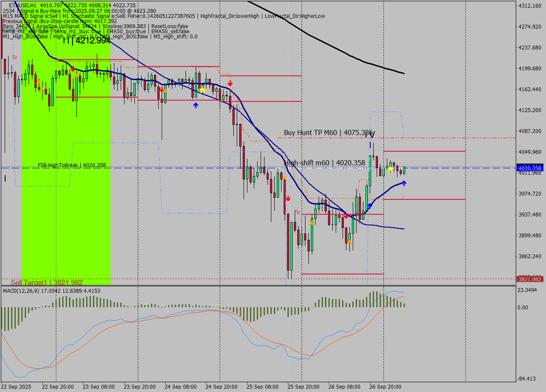This screenshot has width=546, height=392.
Task: Click the 4212.994 high label in the green zone
Action: (x=87, y=41)
